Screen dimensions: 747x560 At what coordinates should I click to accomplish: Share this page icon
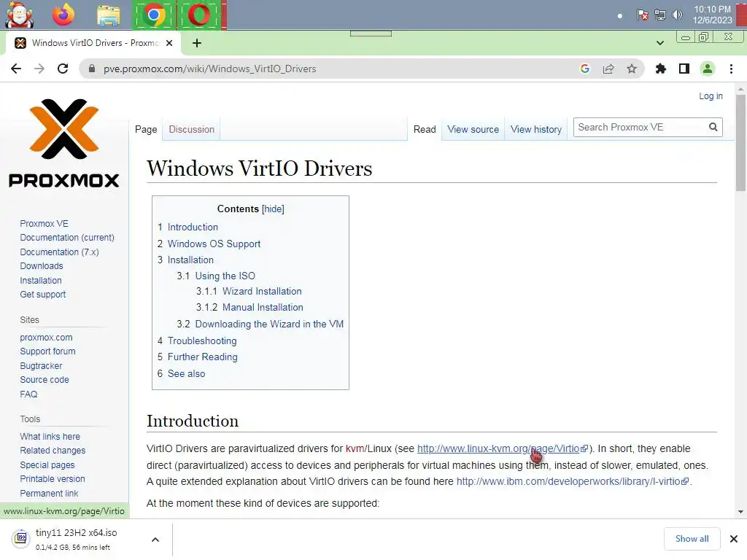[608, 69]
